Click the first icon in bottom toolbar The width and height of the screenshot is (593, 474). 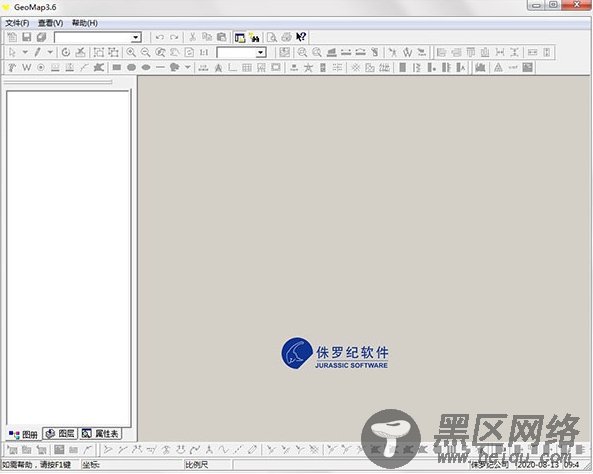(12, 450)
